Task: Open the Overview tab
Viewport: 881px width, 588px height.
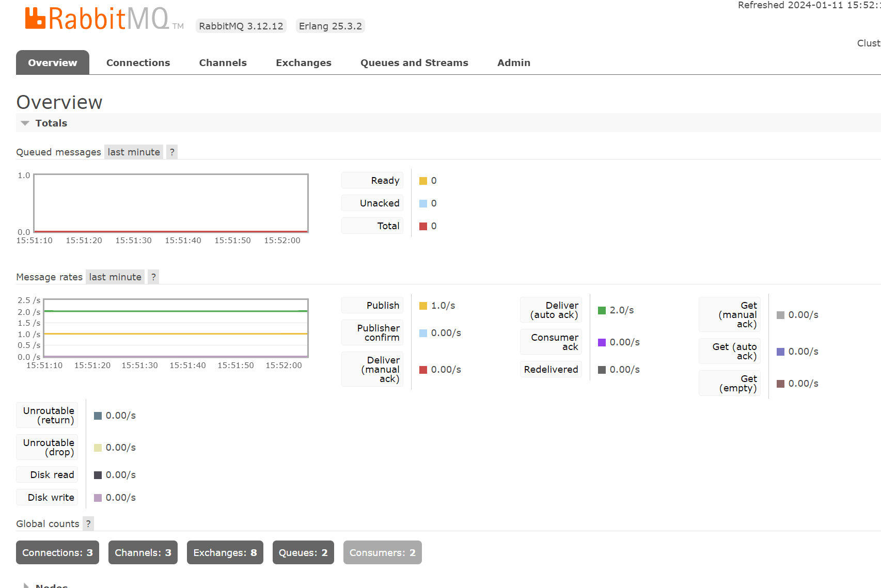Action: tap(53, 62)
